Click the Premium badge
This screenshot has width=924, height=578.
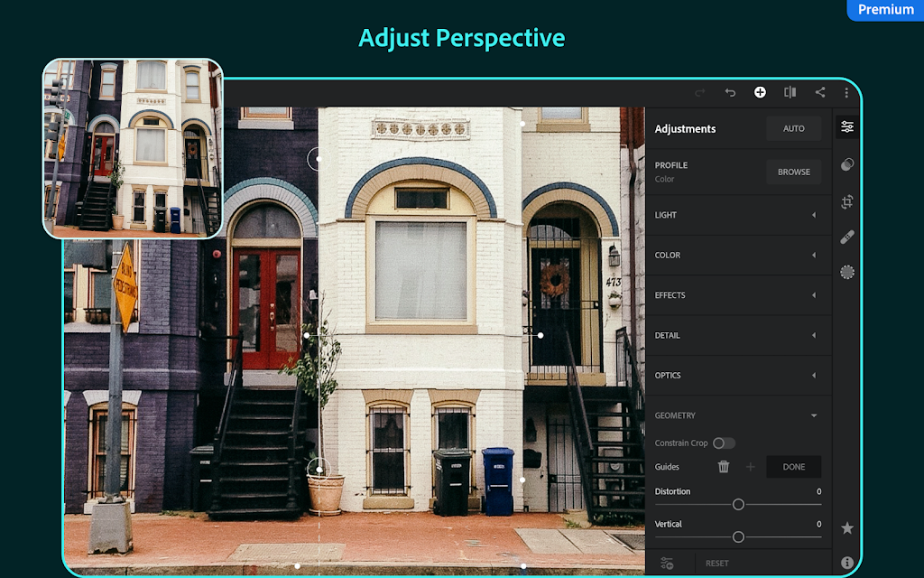point(886,9)
